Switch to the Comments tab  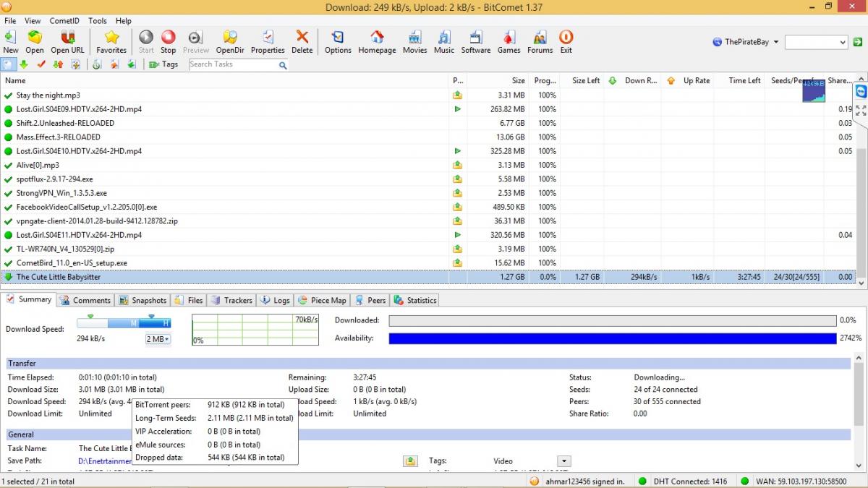(x=85, y=300)
